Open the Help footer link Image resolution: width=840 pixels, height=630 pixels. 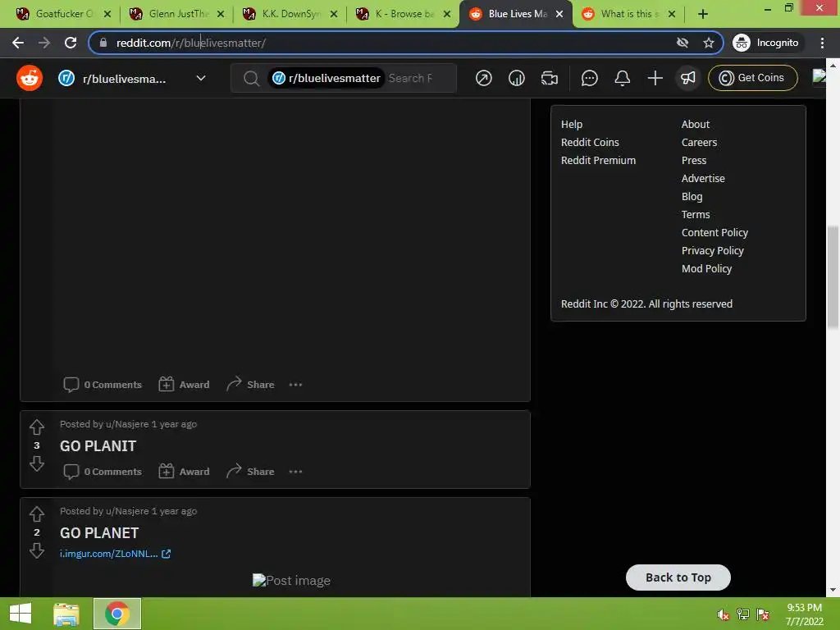point(572,125)
